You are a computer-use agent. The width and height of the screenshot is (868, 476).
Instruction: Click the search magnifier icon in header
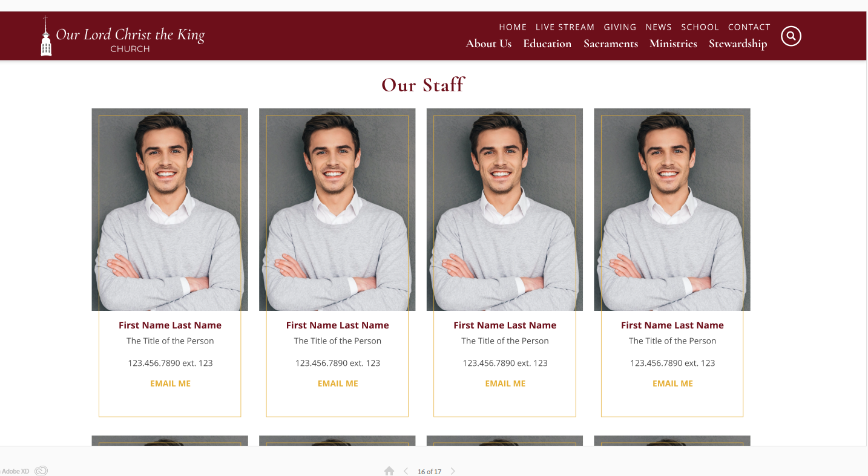coord(791,36)
